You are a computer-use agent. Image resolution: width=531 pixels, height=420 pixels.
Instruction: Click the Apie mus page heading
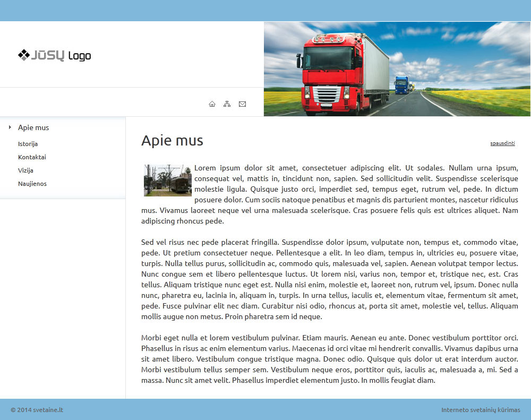pyautogui.click(x=172, y=141)
